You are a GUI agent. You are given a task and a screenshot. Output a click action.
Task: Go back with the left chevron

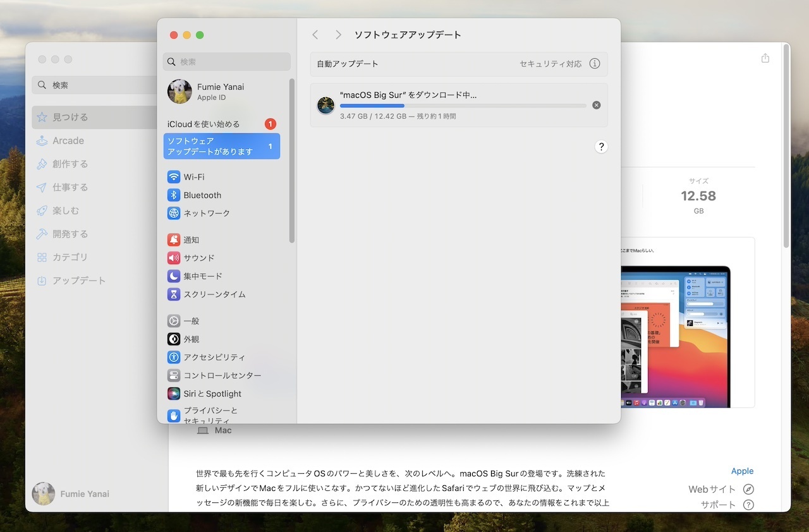(x=315, y=35)
